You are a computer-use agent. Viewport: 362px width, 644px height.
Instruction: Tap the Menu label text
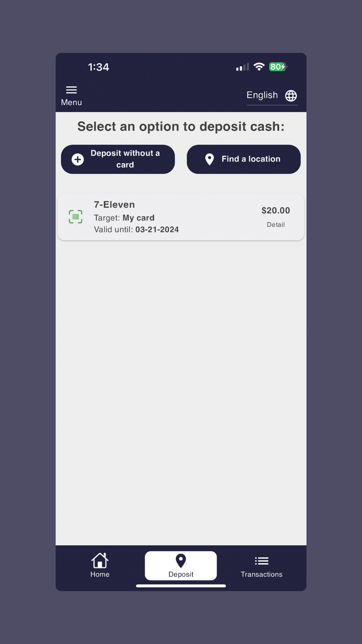(71, 103)
